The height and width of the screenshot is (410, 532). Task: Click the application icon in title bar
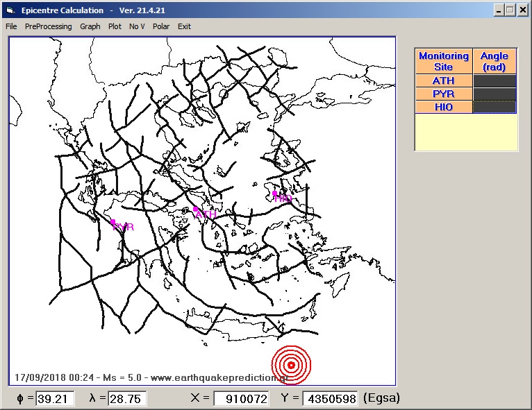pos(10,10)
